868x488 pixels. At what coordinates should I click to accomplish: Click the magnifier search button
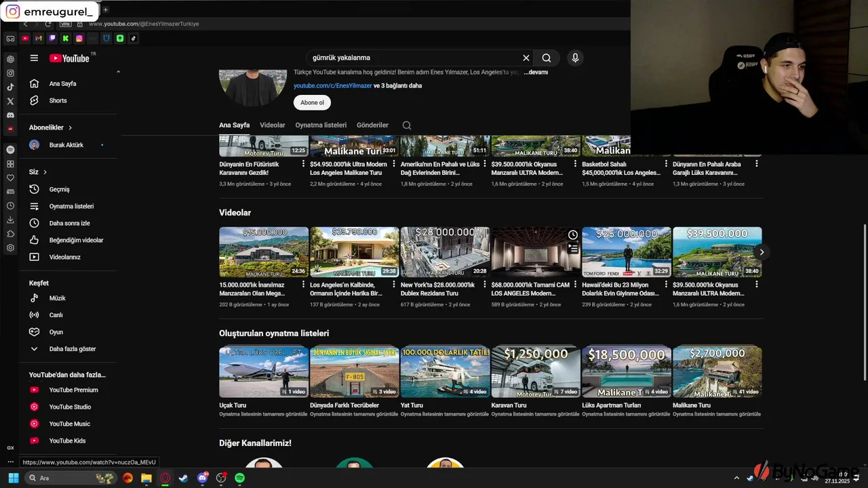pos(547,58)
